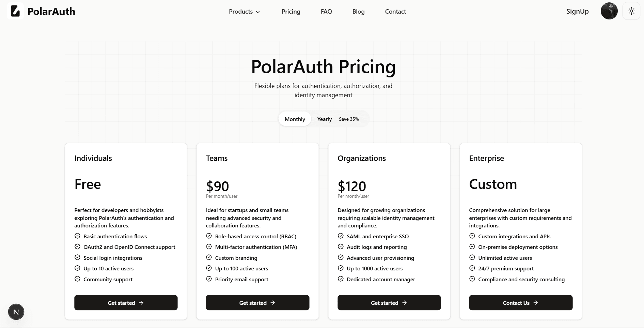
Task: Click the PolarAuth logo icon
Action: [x=15, y=11]
